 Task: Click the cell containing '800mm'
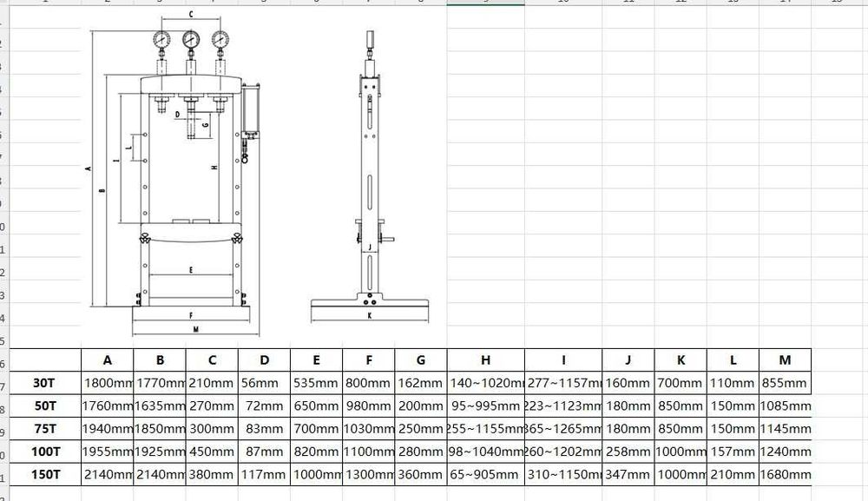[369, 383]
